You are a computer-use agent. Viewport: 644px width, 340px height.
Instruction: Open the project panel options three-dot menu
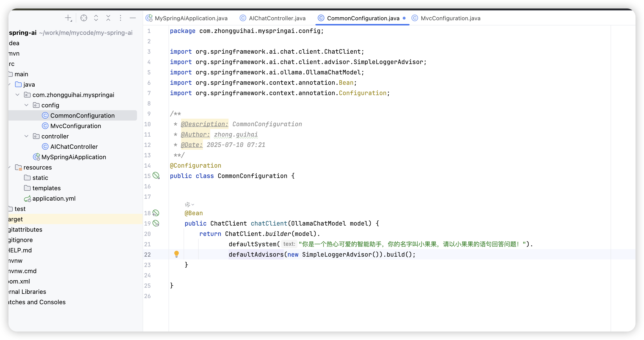coord(121,18)
